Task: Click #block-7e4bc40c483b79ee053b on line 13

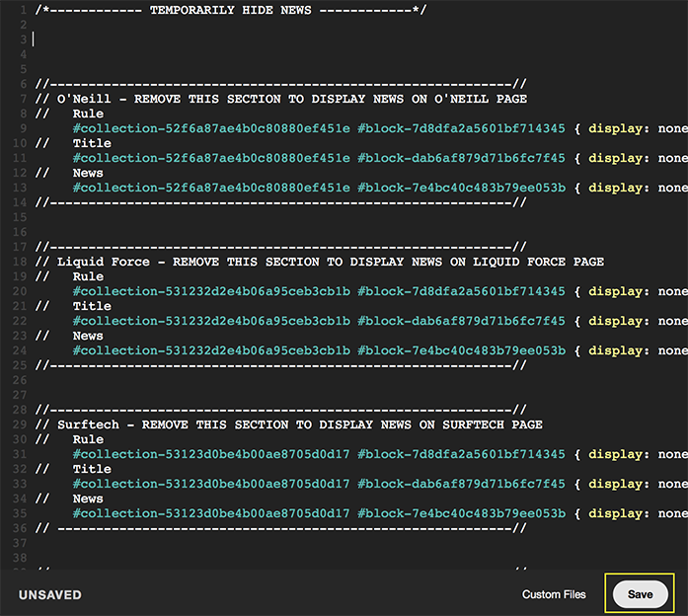Action: coord(461,188)
